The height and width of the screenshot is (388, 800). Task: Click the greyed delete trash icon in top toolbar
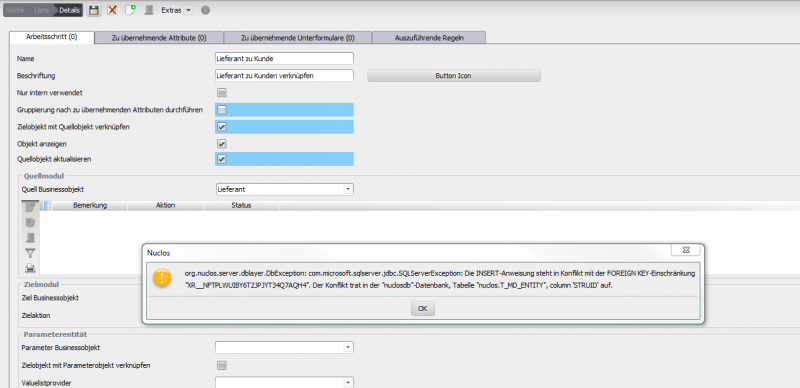(x=148, y=10)
